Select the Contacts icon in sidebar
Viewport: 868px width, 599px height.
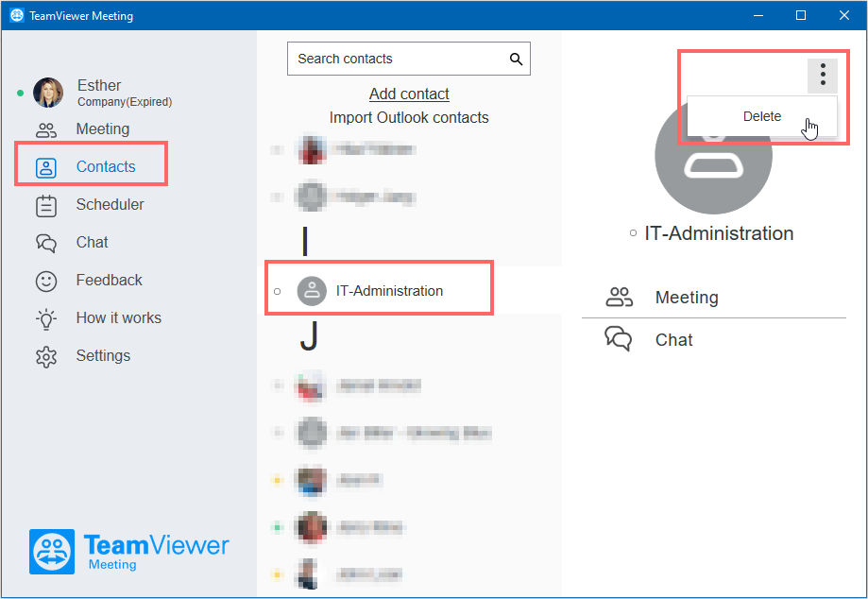tap(46, 168)
